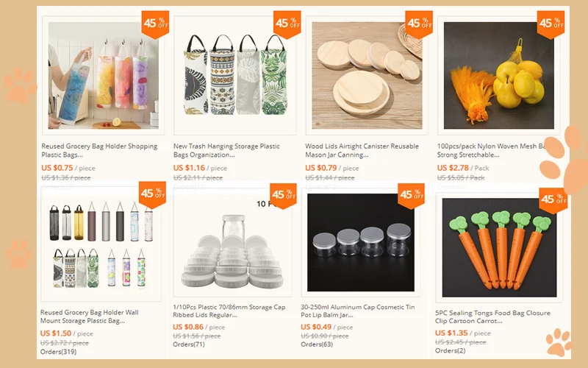Open 'New Trash Hanging Storage Plastic Bags' link
The height and width of the screenshot is (368, 588).
coord(226,150)
